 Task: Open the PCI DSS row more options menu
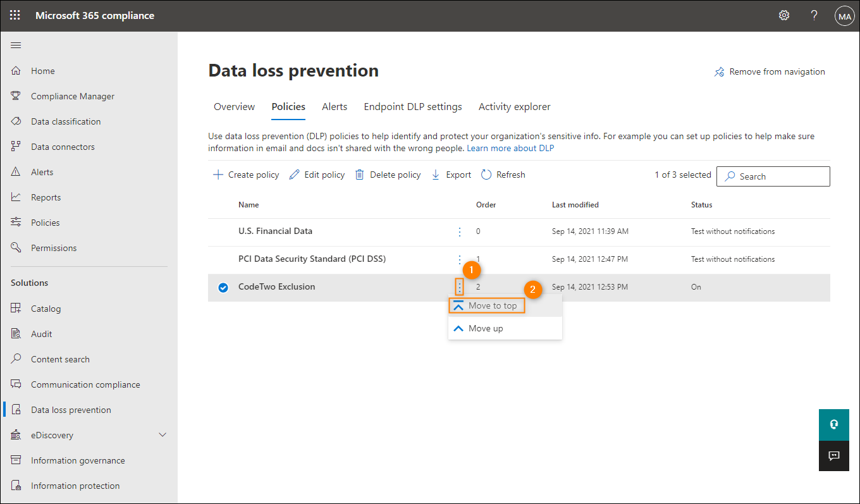(x=460, y=259)
